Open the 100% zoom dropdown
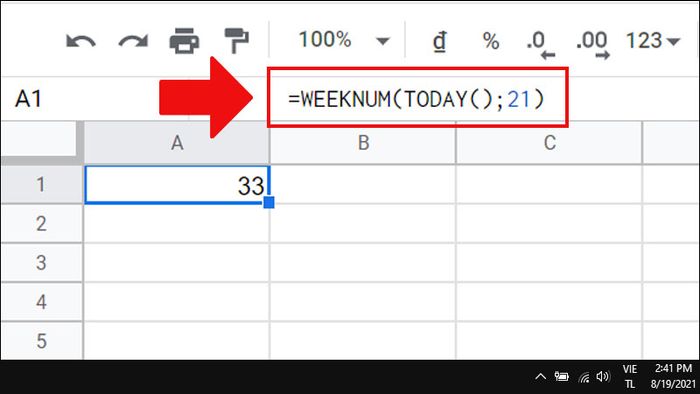700x394 pixels. click(344, 40)
